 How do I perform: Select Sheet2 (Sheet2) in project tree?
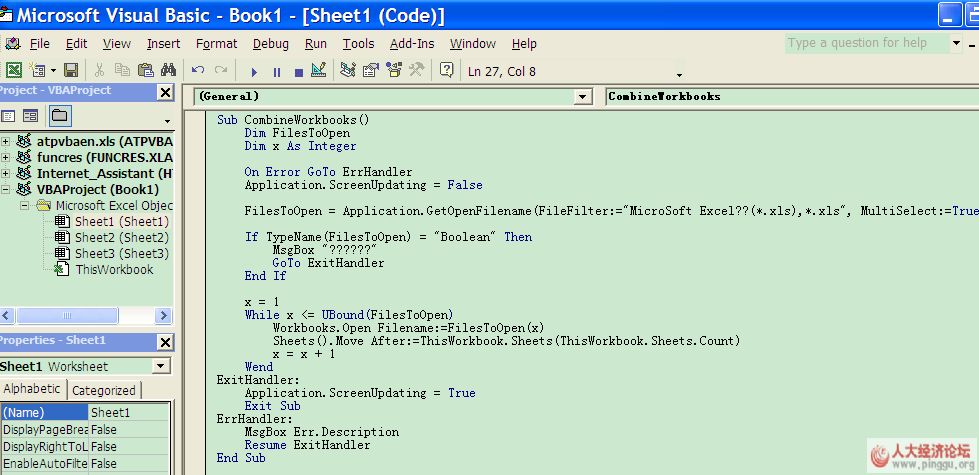(x=122, y=238)
